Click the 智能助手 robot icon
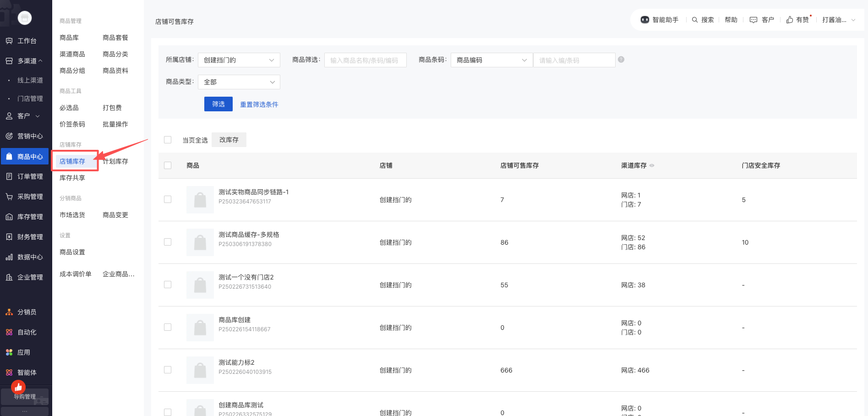Viewport: 868px width, 416px height. tap(644, 20)
